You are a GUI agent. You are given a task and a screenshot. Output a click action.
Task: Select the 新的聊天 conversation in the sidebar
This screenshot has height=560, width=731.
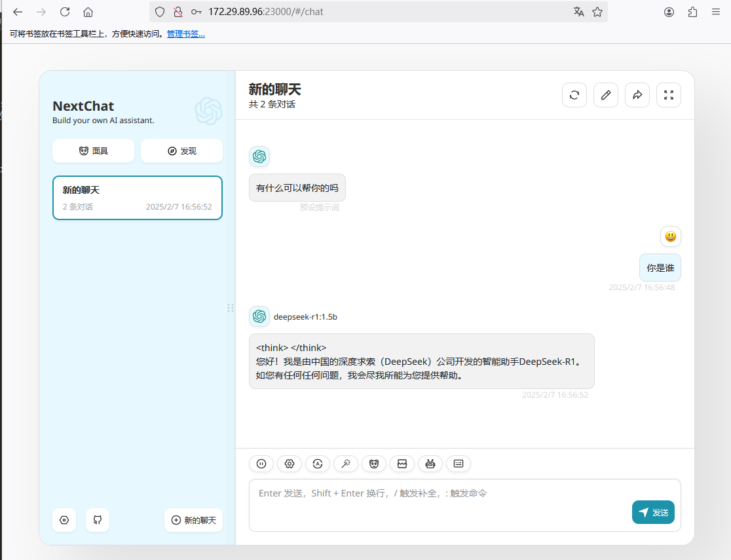pyautogui.click(x=138, y=198)
